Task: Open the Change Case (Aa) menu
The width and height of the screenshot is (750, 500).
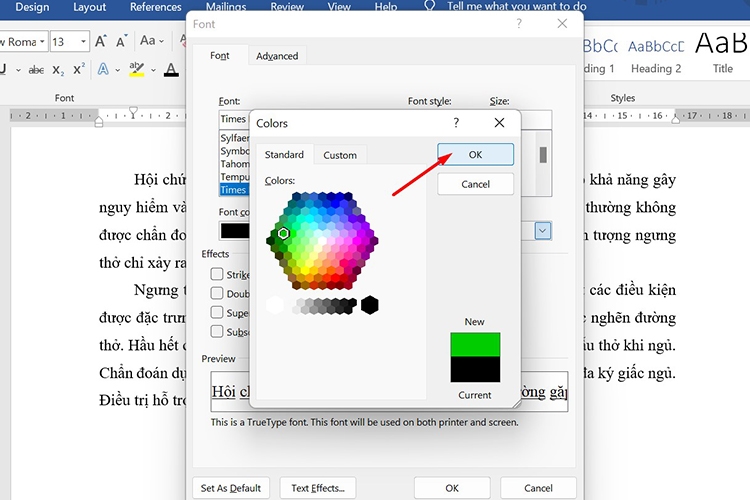Action: 152,41
